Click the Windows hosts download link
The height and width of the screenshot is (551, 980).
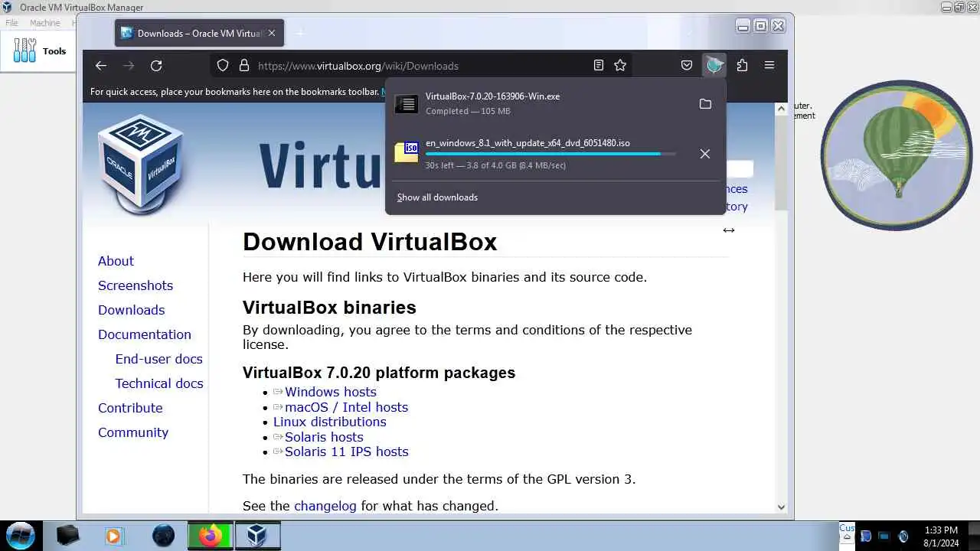pos(331,392)
